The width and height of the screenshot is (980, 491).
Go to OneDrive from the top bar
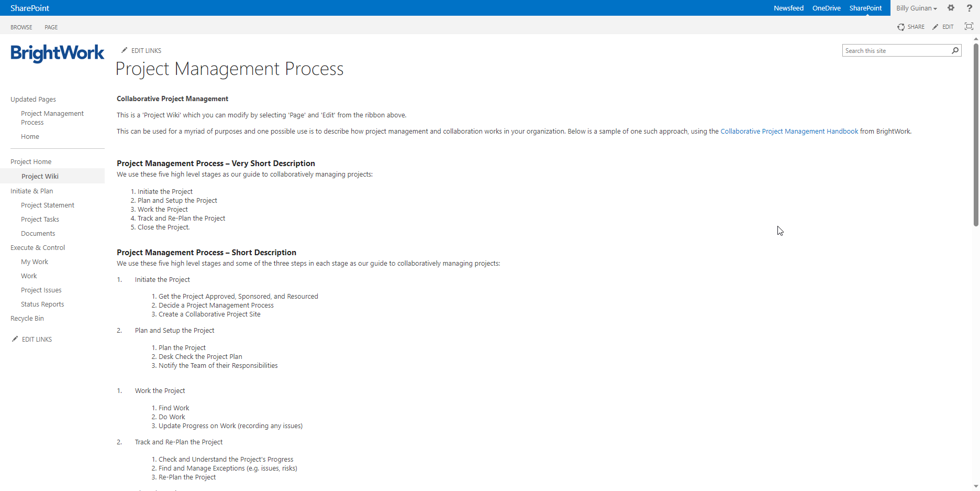[826, 8]
